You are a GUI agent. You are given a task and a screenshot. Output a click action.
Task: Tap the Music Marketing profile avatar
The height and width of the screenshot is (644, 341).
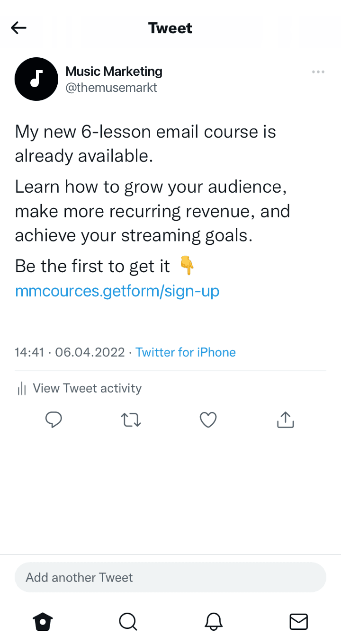click(36, 79)
